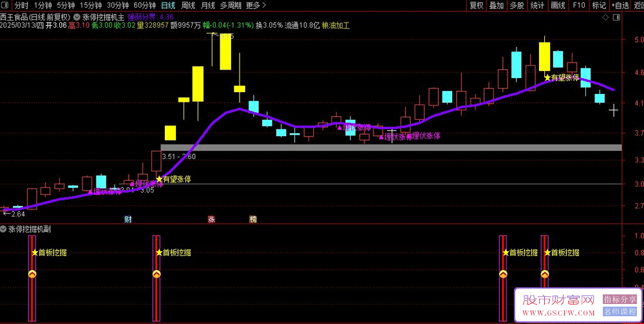Click the 3.51 - 3.60 gap label
The image size is (644, 324).
tap(179, 157)
